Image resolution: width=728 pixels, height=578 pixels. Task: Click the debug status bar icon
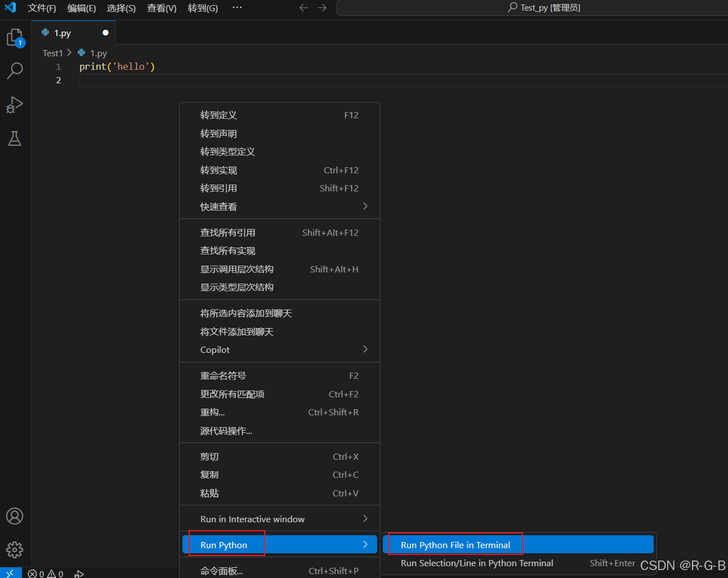pyautogui.click(x=79, y=574)
